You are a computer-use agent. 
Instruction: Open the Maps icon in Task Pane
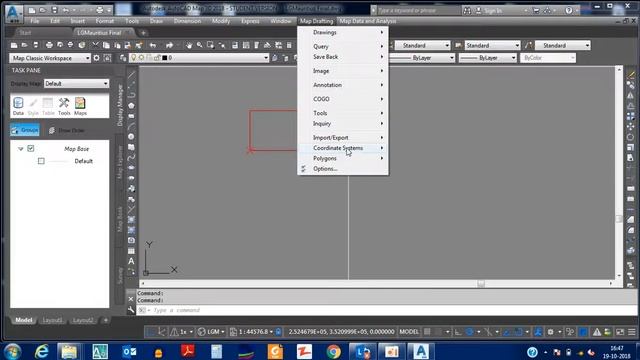(x=80, y=106)
